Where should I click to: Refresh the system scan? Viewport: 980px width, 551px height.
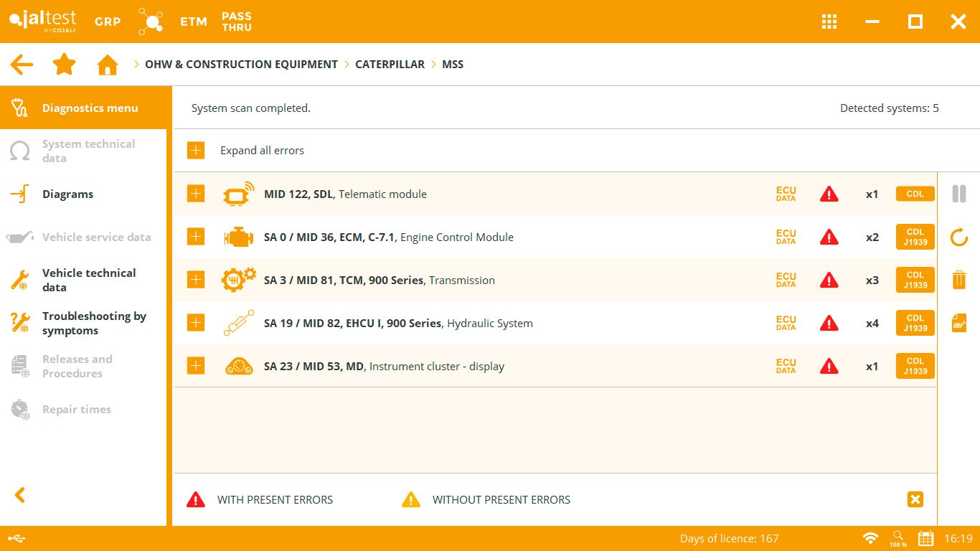(958, 237)
